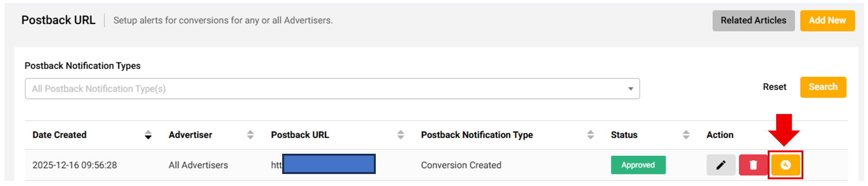Sort by Status column arrows
The width and height of the screenshot is (868, 186).
point(686,135)
